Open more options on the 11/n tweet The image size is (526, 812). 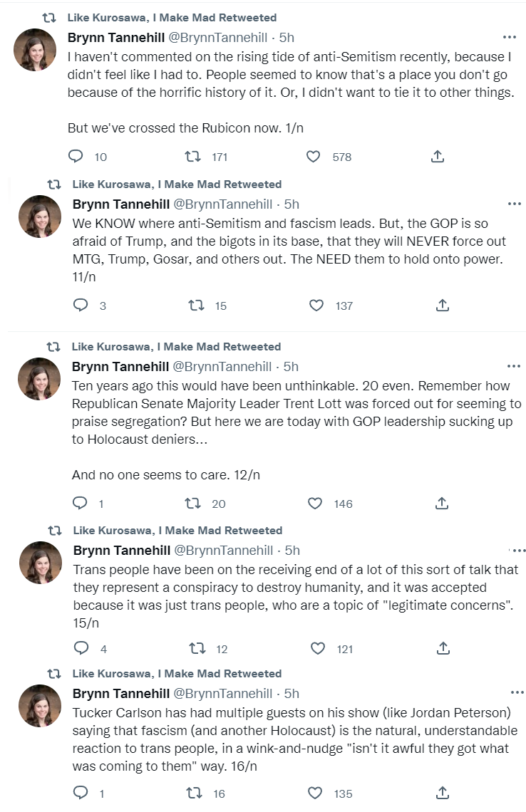click(x=514, y=204)
